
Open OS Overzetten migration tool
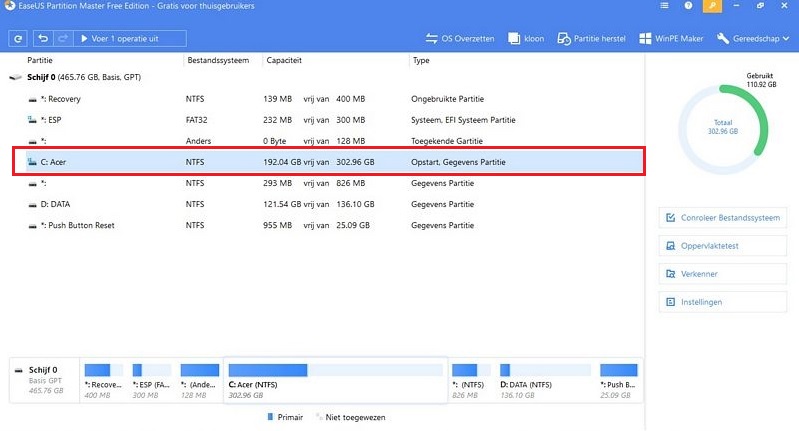[460, 39]
